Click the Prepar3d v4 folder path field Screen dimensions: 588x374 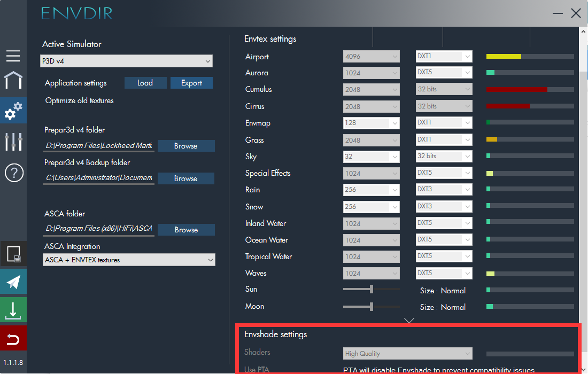point(99,146)
